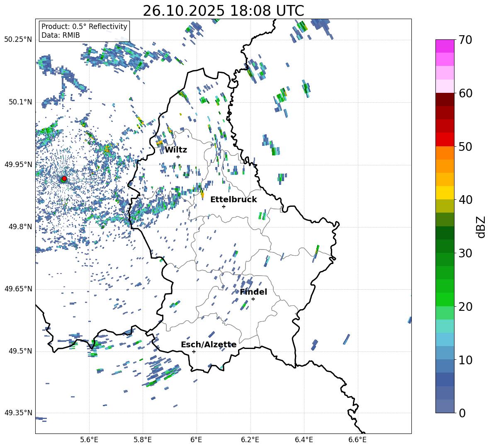Click the Findel station cross marker
The width and height of the screenshot is (491, 448).
coord(253,299)
